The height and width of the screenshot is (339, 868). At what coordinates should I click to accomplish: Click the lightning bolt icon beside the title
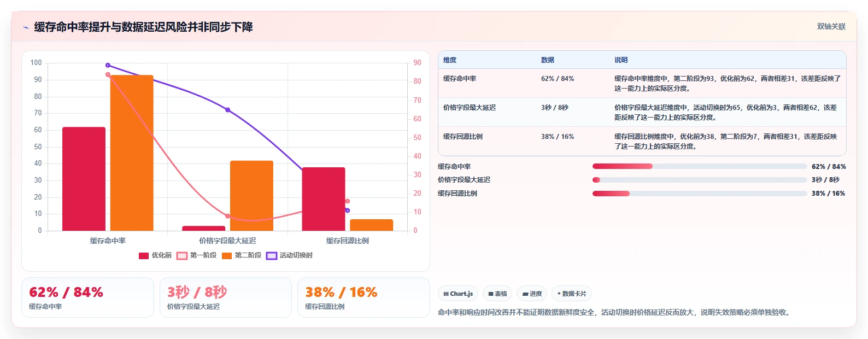coord(26,27)
